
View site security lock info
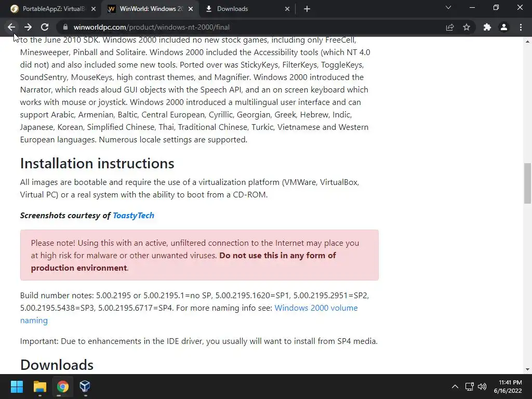(65, 27)
